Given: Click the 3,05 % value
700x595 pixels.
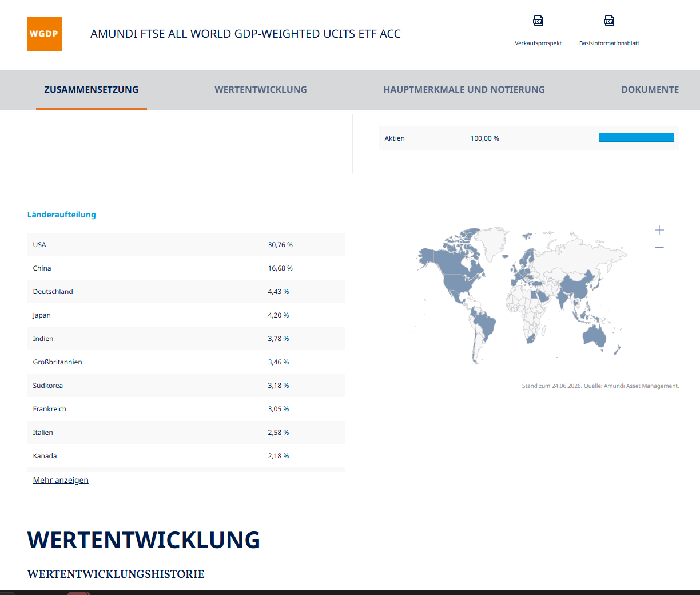Looking at the screenshot, I should 279,409.
